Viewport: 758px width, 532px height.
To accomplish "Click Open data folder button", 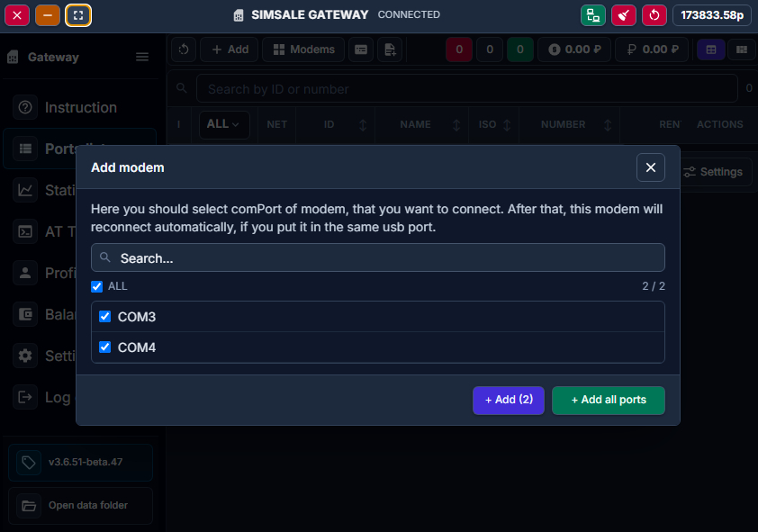I will [x=80, y=505].
